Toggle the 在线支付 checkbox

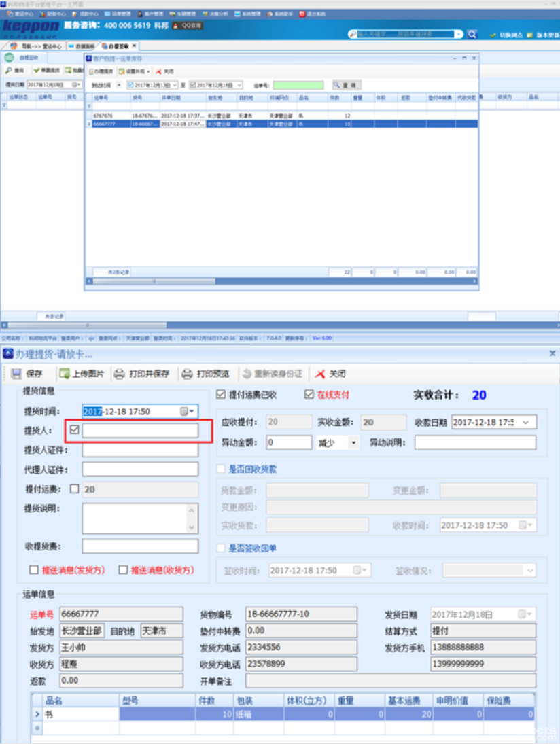click(309, 395)
